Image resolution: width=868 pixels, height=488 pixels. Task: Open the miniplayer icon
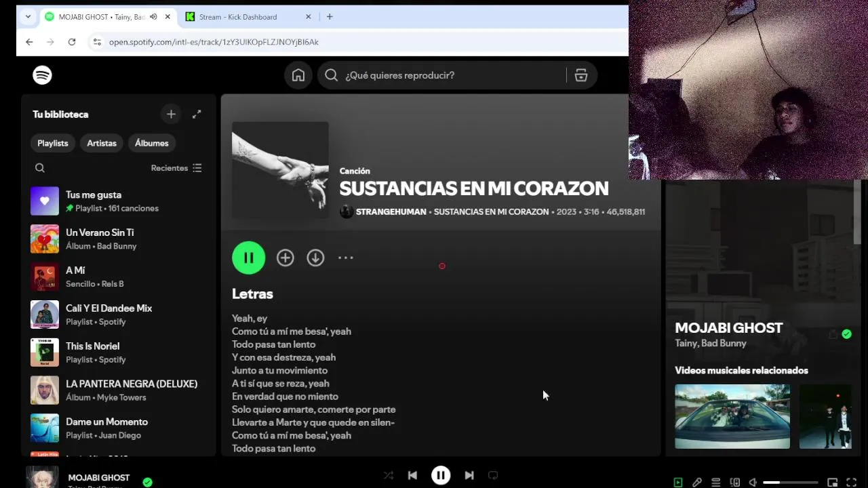[833, 483]
